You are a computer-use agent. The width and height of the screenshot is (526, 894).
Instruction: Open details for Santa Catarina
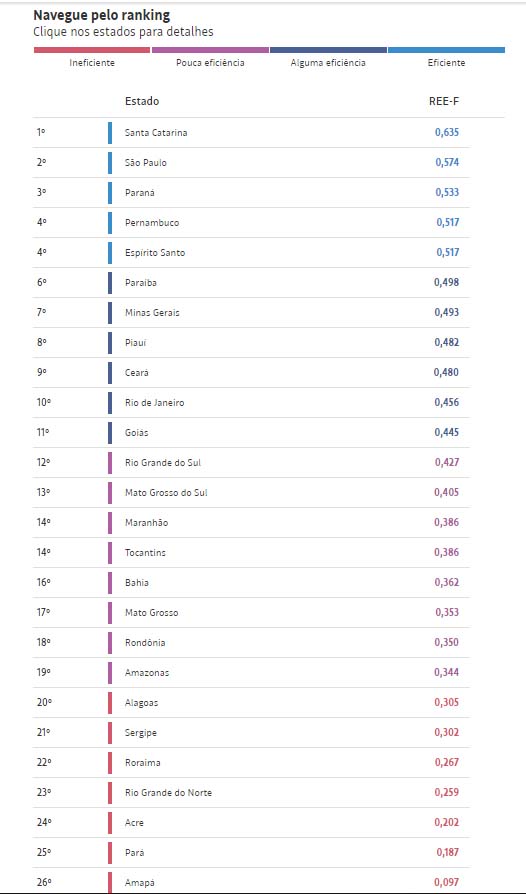251,133
